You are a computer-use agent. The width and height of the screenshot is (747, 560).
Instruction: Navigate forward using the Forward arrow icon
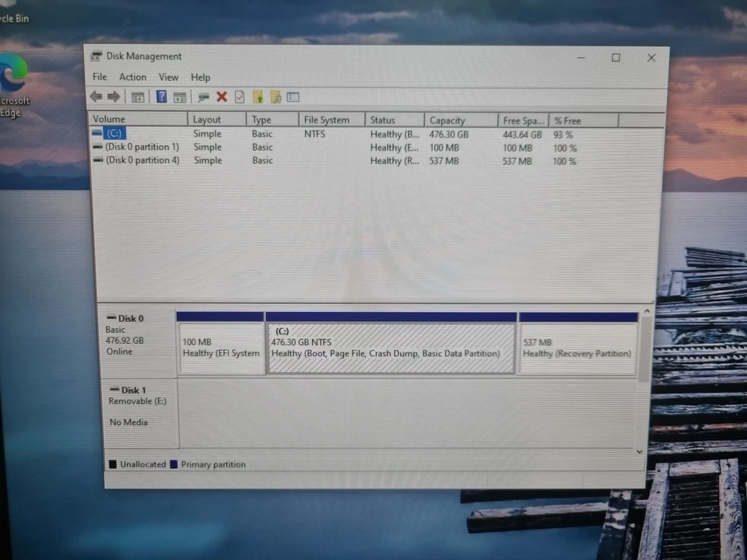114,96
